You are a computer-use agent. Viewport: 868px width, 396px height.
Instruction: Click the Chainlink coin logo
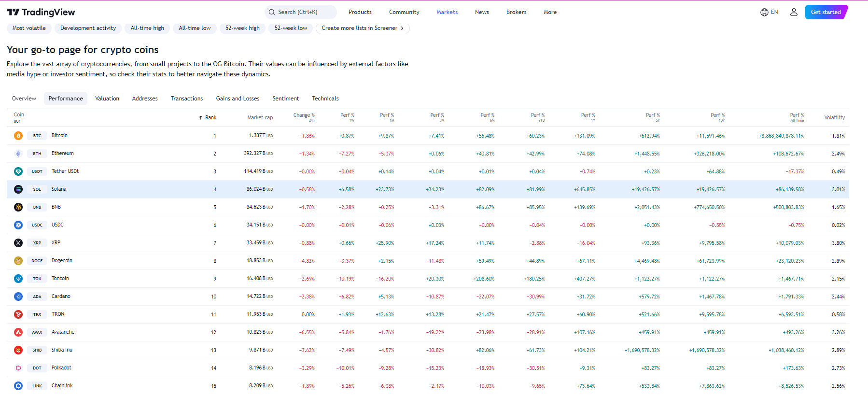click(x=18, y=386)
